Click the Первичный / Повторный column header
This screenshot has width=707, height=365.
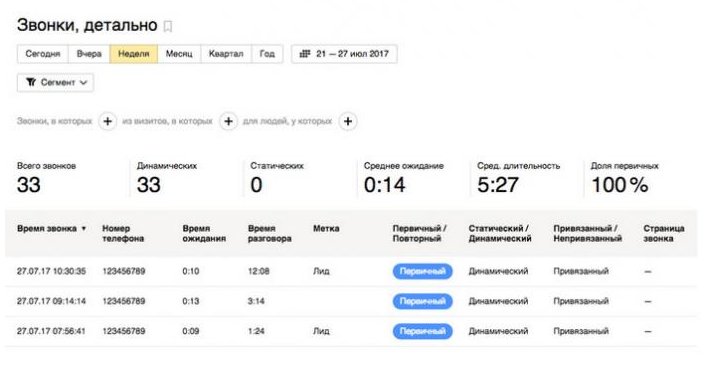(x=420, y=233)
